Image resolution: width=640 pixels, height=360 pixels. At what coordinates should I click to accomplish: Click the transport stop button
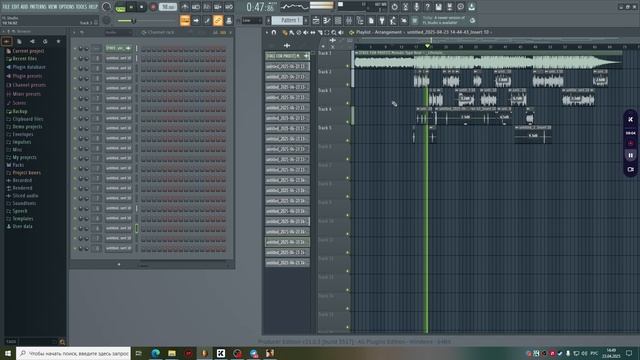tap(142, 7)
